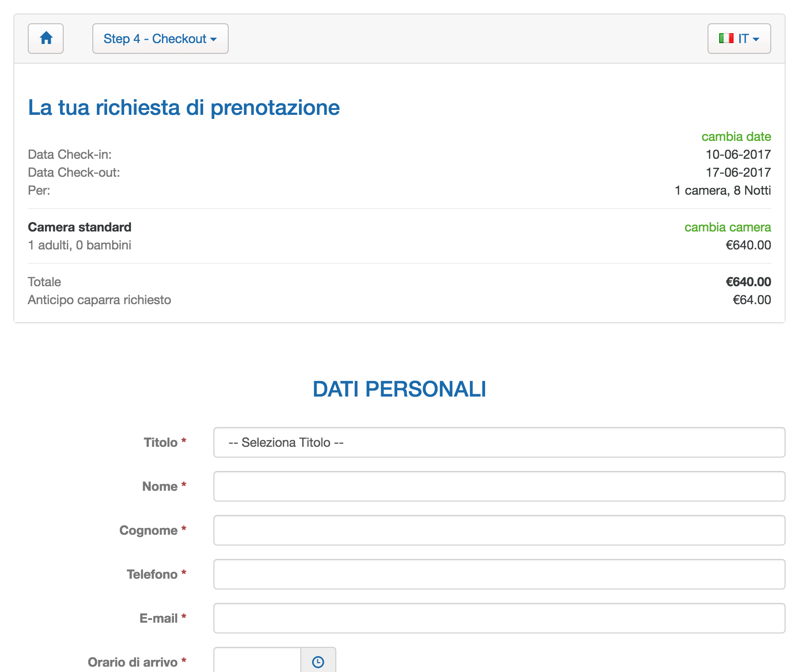
Task: Click the bold €640.00 total amount
Action: pos(748,282)
